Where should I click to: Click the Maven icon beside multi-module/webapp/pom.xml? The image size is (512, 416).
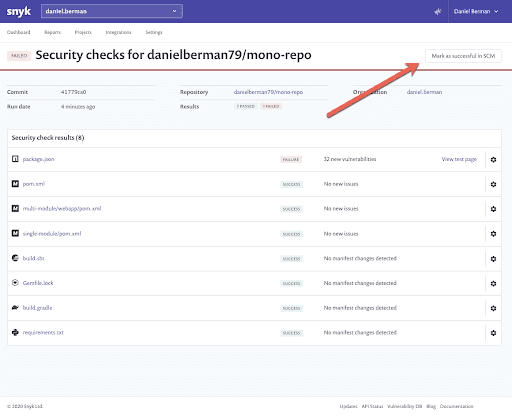15,208
